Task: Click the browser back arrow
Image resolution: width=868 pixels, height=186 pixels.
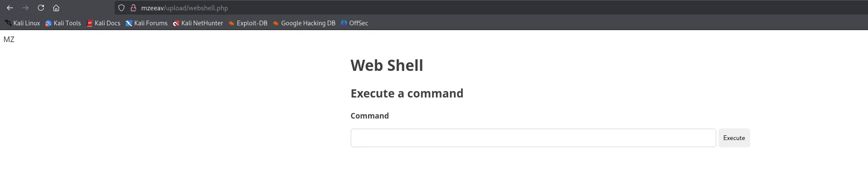Action: [10, 8]
